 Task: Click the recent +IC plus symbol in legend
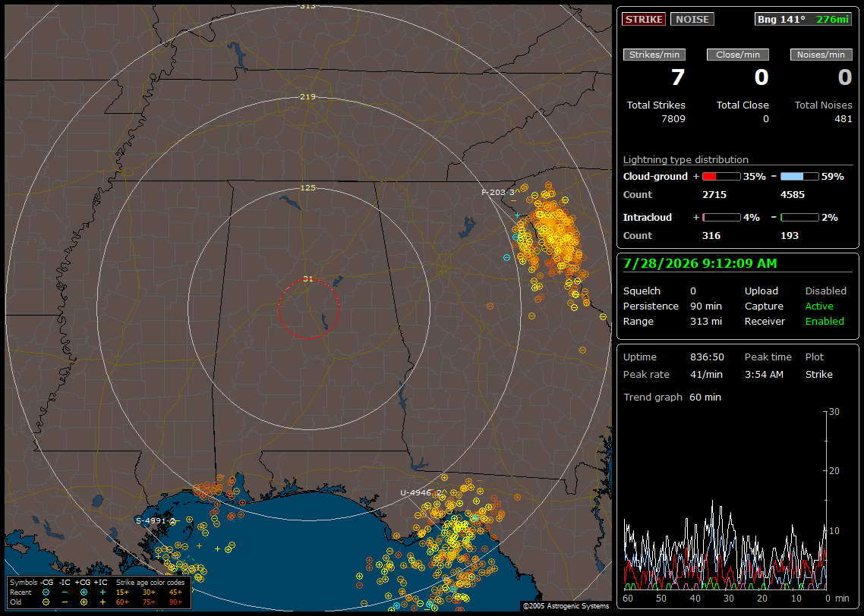tap(102, 592)
